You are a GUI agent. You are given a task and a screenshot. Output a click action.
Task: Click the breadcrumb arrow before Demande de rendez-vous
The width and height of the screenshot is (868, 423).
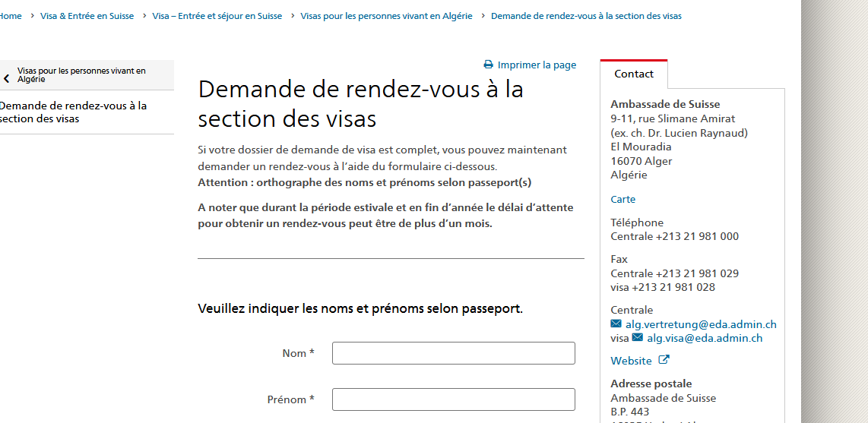point(482,16)
